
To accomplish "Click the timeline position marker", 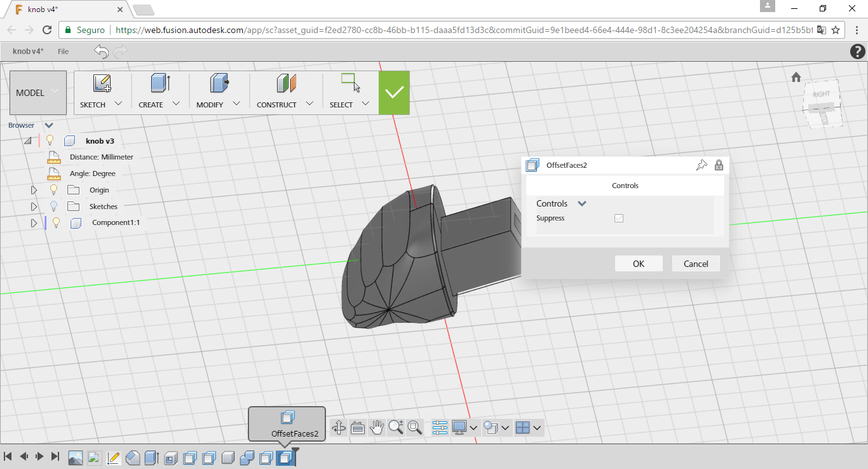I will (x=295, y=451).
